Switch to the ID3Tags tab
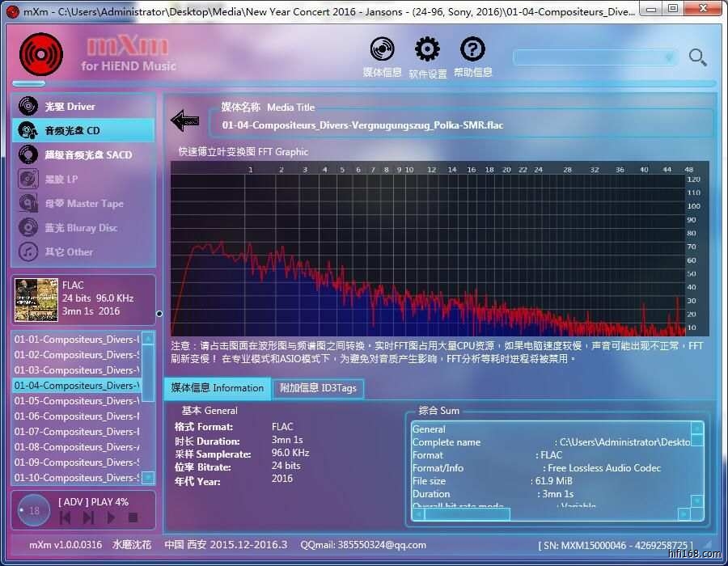Screen dimensions: 728x566 [318, 388]
